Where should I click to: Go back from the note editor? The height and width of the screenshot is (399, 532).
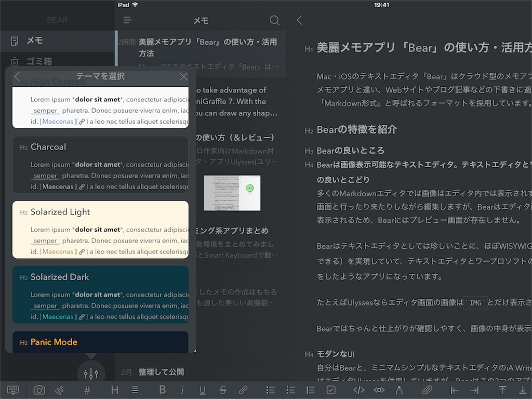[x=299, y=20]
